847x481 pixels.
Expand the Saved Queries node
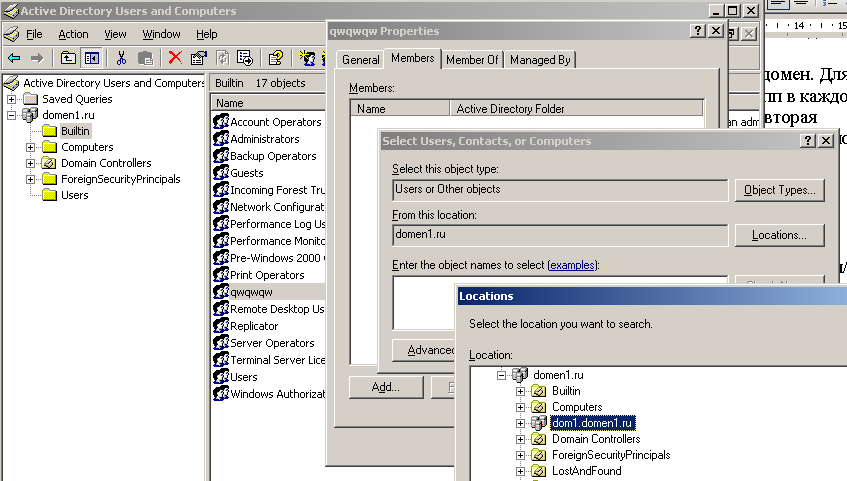[11, 99]
